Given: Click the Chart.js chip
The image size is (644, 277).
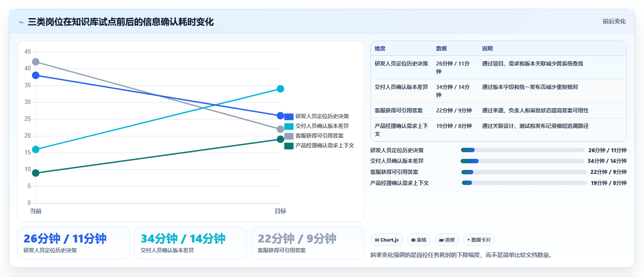Looking at the screenshot, I should [387, 240].
